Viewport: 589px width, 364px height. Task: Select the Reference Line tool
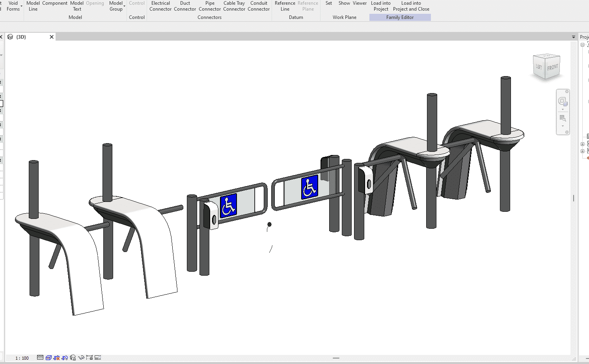[285, 6]
